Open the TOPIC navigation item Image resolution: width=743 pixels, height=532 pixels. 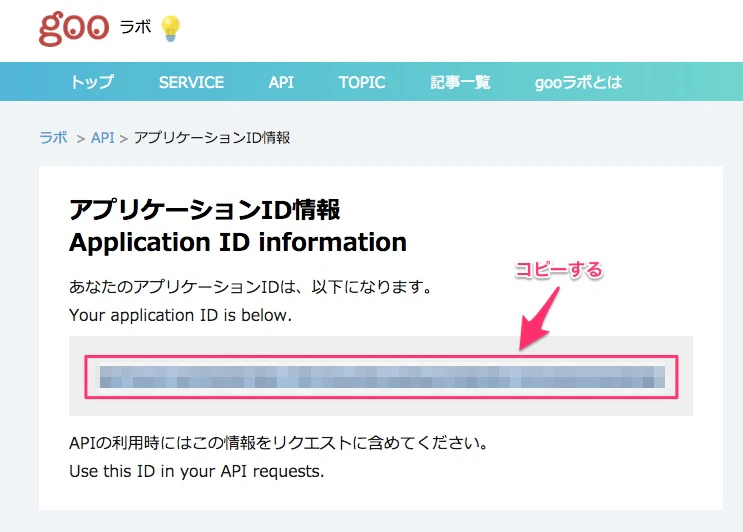362,82
